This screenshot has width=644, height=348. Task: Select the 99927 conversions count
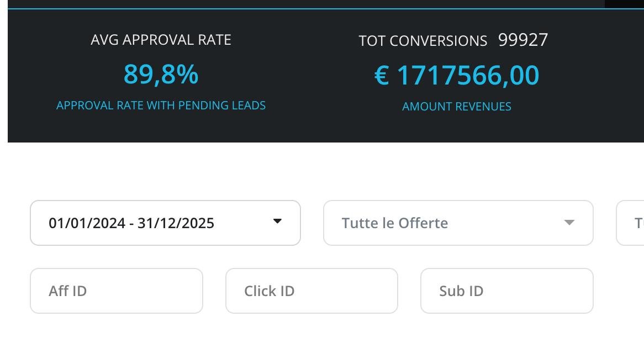(523, 40)
